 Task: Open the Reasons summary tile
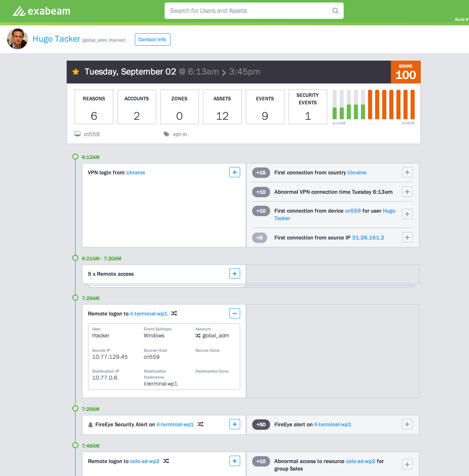pyautogui.click(x=94, y=107)
